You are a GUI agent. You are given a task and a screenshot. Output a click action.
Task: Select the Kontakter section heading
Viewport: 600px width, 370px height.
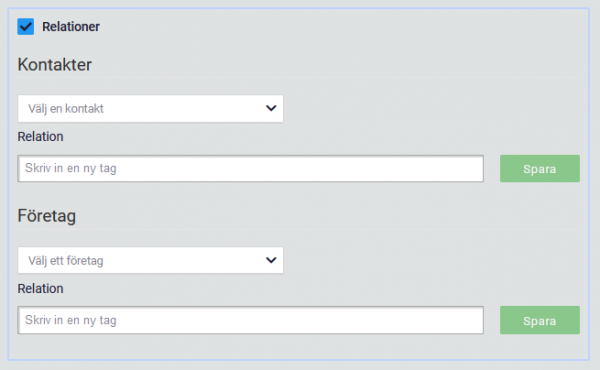55,64
